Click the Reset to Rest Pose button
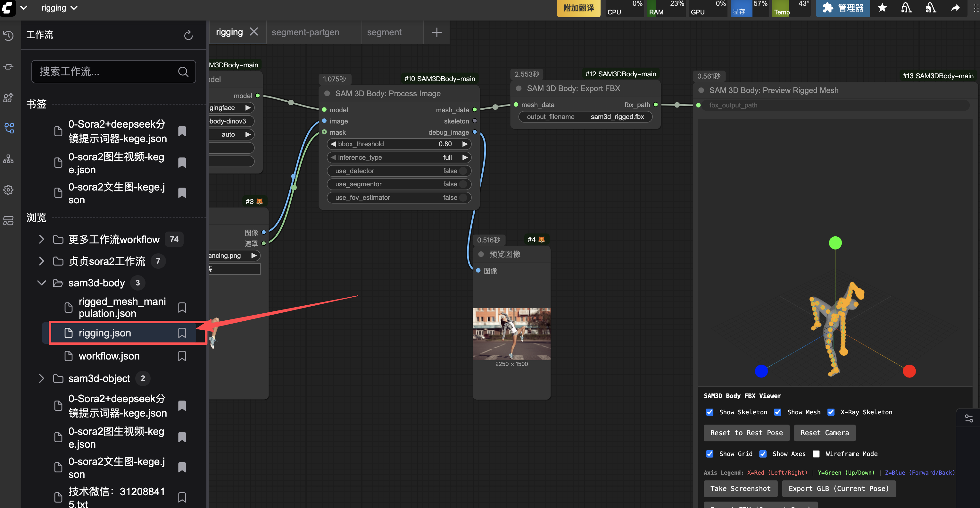The image size is (980, 508). 746,433
